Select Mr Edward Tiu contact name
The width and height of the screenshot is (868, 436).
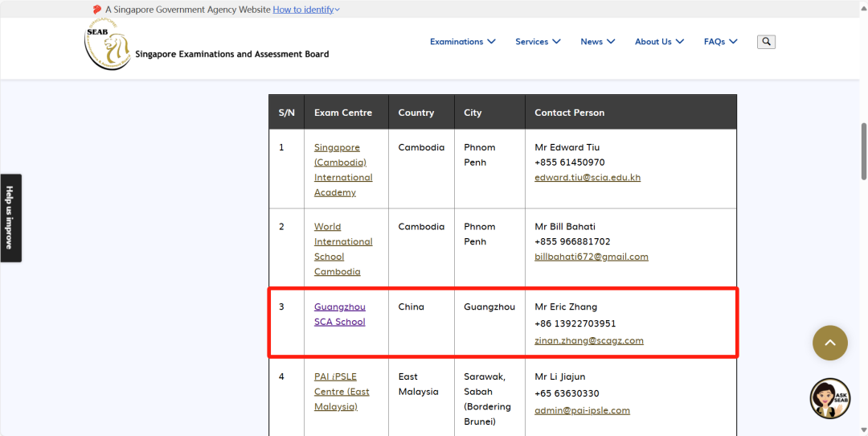[x=567, y=147]
